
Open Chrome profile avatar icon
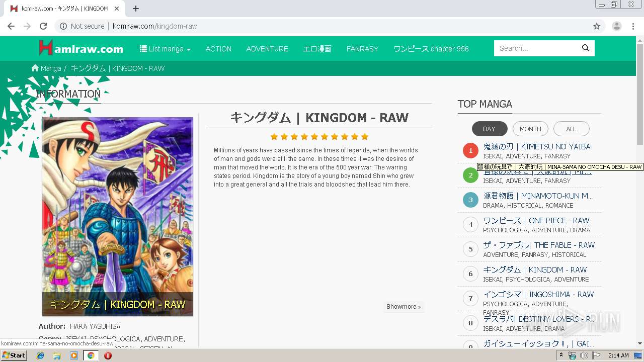617,26
